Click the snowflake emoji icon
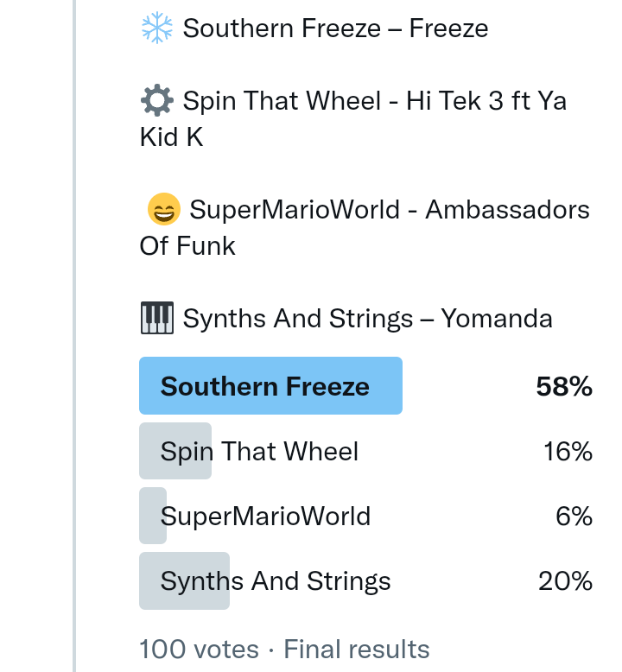This screenshot has width=622, height=672. point(156,29)
